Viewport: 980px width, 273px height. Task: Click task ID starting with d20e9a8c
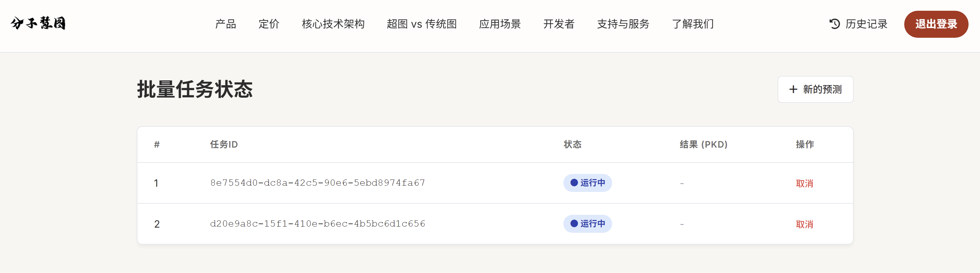point(318,224)
